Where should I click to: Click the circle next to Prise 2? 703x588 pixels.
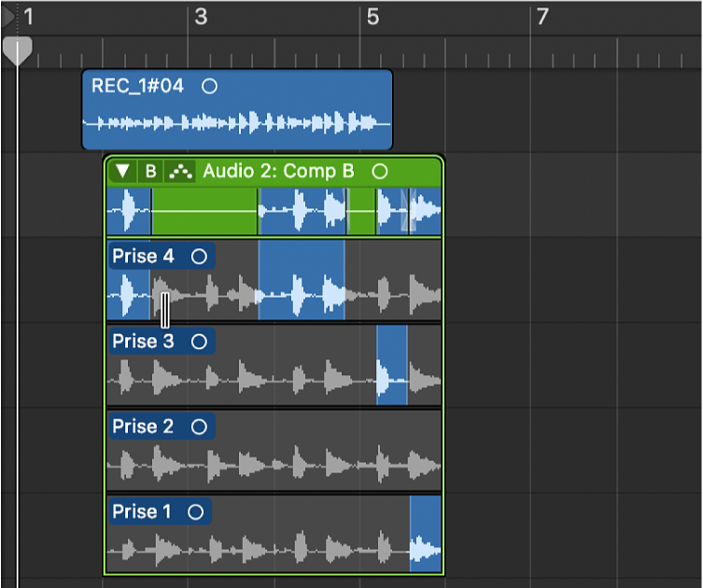coord(199,427)
